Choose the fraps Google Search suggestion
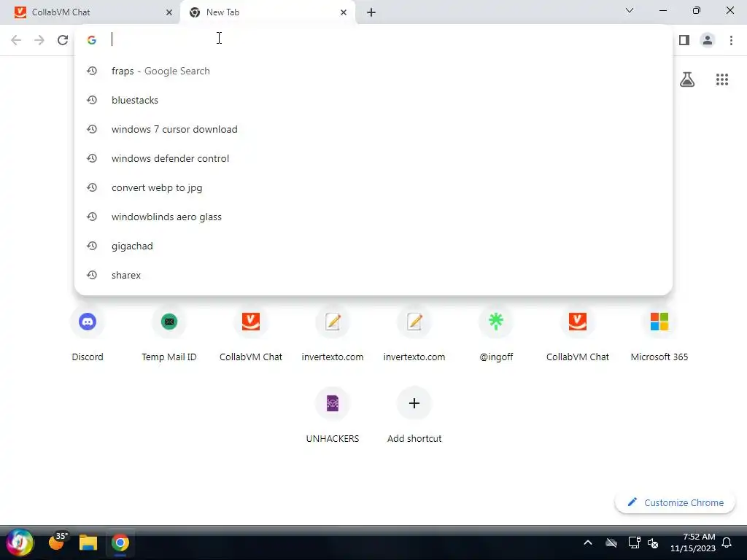 click(373, 71)
